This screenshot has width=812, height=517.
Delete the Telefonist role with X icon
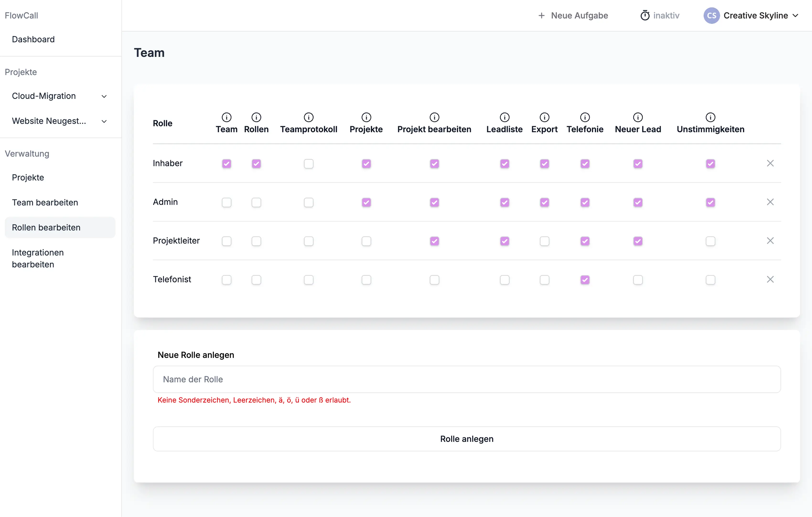pos(770,279)
